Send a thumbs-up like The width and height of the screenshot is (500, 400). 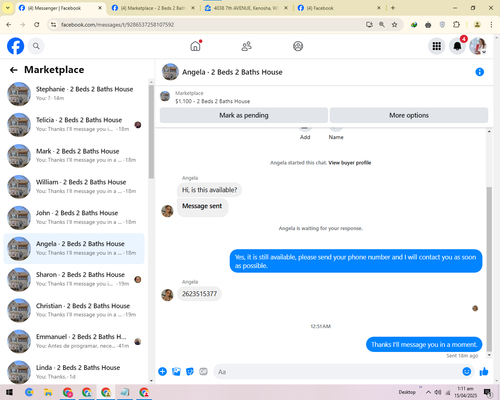(484, 371)
